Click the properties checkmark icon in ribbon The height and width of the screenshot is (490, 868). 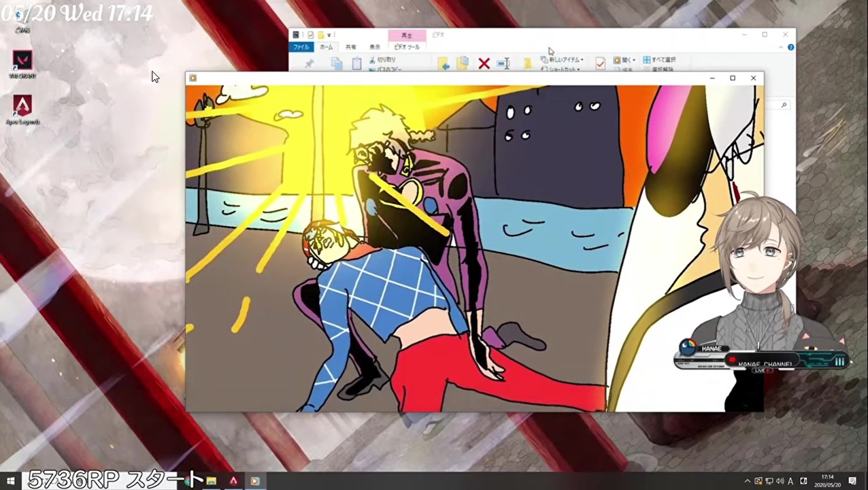[600, 63]
